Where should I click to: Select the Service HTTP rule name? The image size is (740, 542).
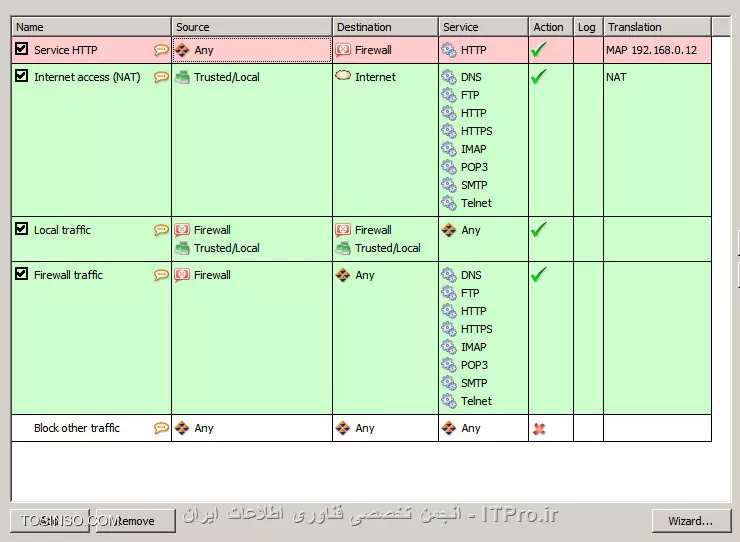pos(66,50)
